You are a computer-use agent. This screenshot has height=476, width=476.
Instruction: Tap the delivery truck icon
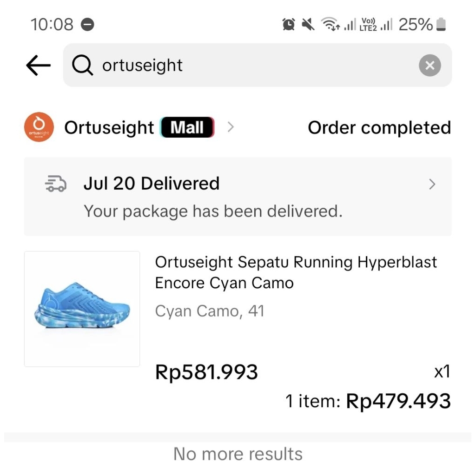coord(55,185)
